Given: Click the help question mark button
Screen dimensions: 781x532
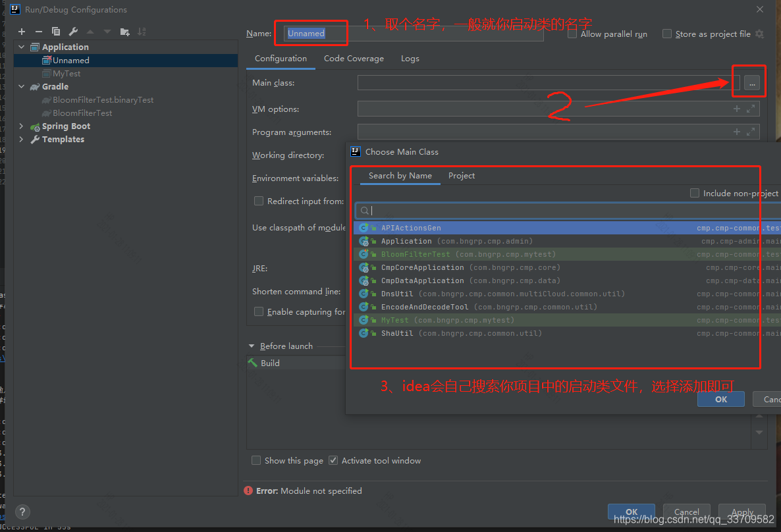Looking at the screenshot, I should [22, 512].
